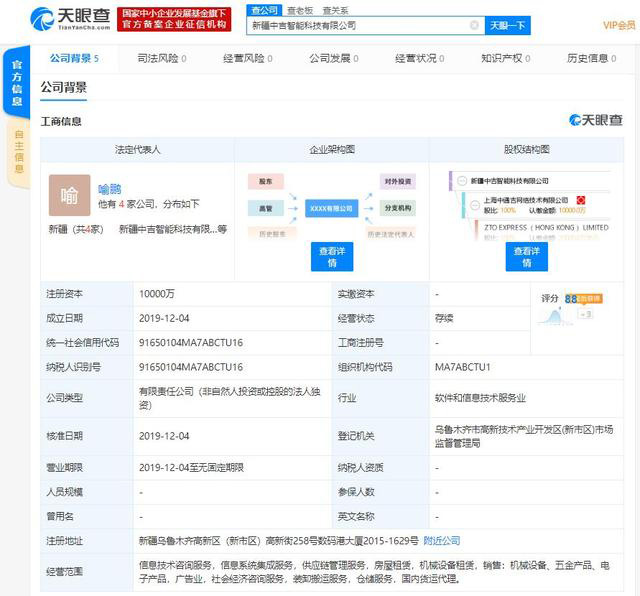640x596 pixels.
Task: Click the 对外投资 box in structure diagram
Action: pyautogui.click(x=398, y=181)
